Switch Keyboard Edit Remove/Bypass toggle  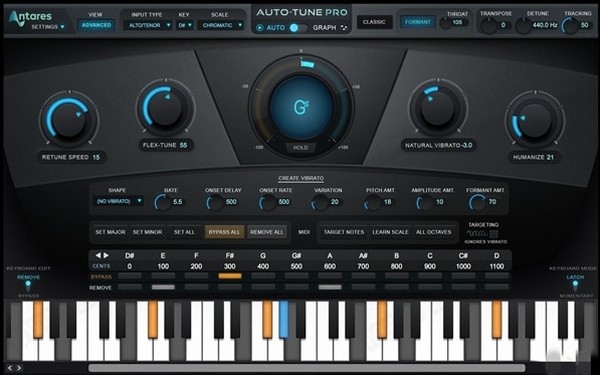point(28,285)
